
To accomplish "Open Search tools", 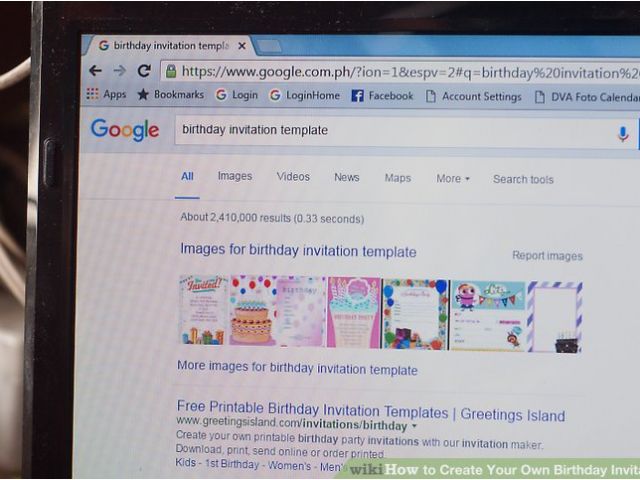I will point(523,179).
